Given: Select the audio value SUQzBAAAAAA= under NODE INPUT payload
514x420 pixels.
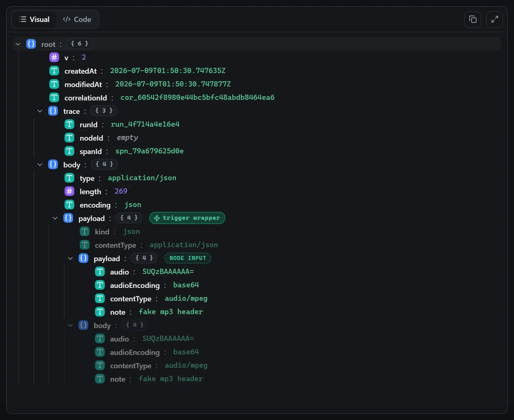Looking at the screenshot, I should click(x=168, y=271).
